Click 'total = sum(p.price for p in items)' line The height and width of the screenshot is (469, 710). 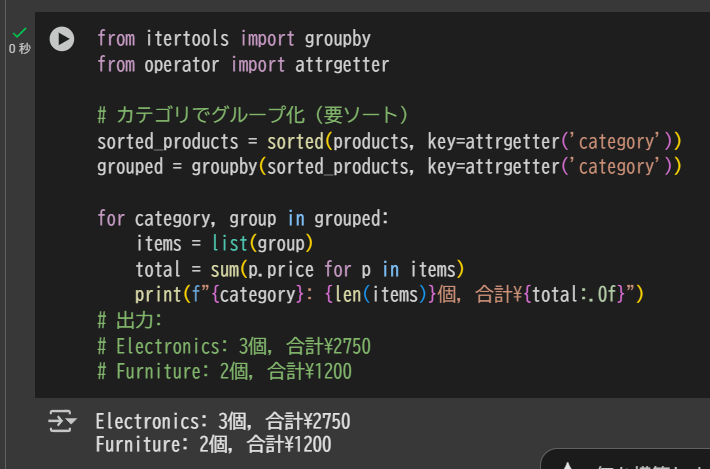click(x=300, y=269)
